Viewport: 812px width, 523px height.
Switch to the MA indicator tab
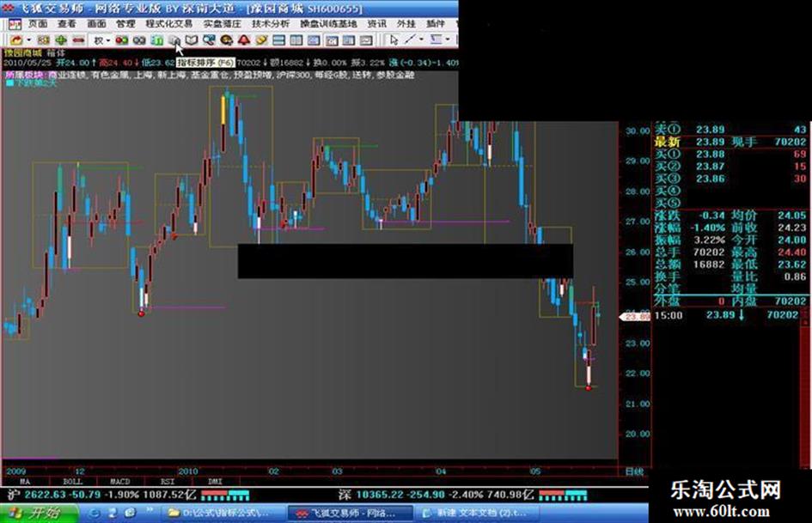[x=24, y=482]
